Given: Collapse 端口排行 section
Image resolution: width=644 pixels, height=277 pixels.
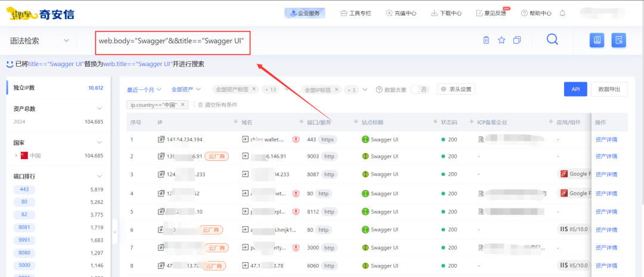Looking at the screenshot, I should point(99,176).
